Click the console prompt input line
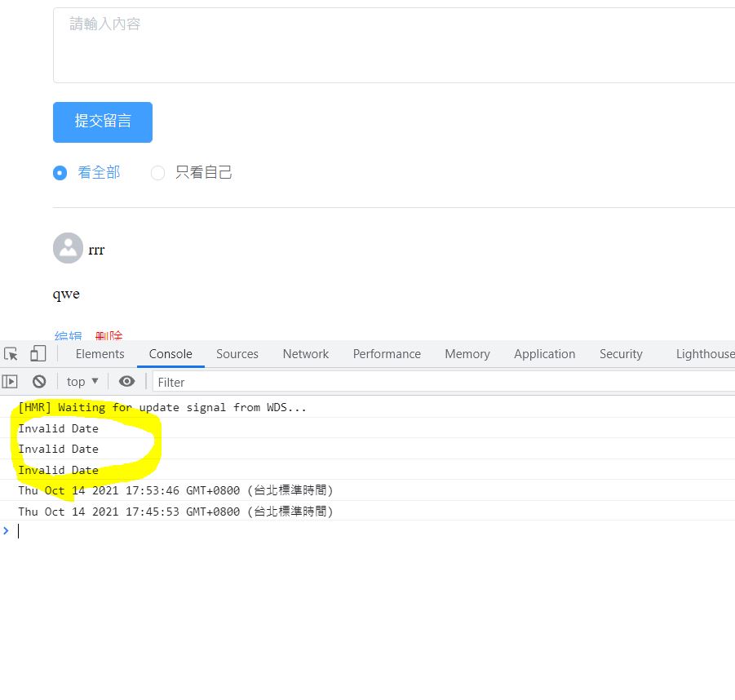 pyautogui.click(x=375, y=531)
